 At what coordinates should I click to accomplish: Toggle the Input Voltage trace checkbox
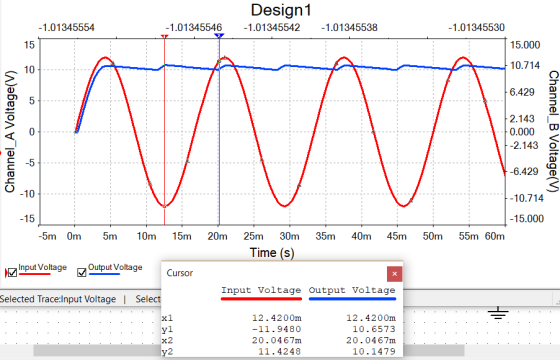[12, 273]
